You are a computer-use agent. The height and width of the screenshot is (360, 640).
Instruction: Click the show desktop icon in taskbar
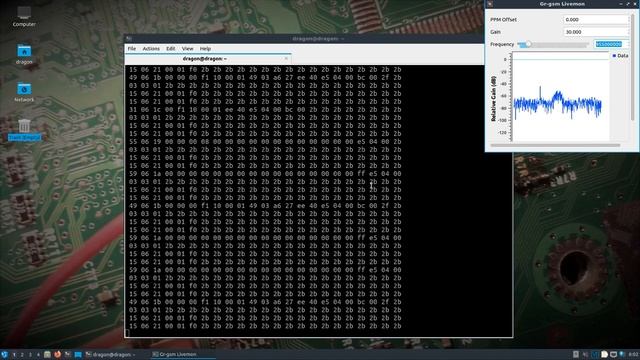(78, 354)
